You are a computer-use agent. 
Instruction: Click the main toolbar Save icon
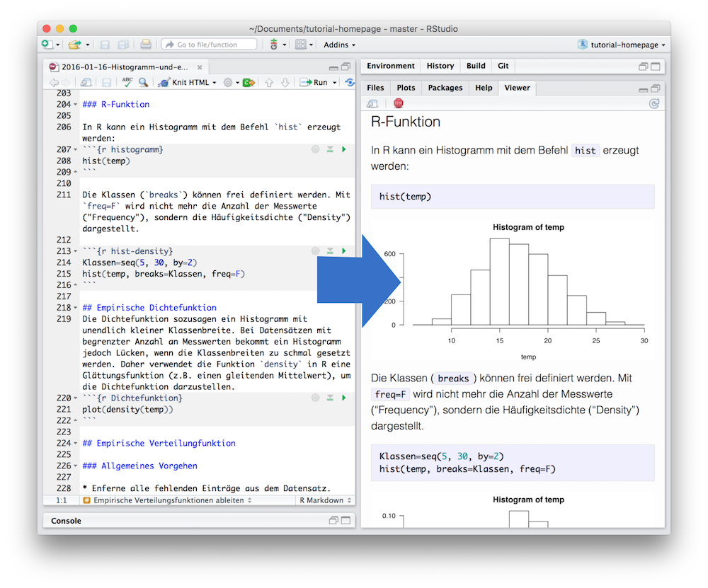pyautogui.click(x=105, y=45)
